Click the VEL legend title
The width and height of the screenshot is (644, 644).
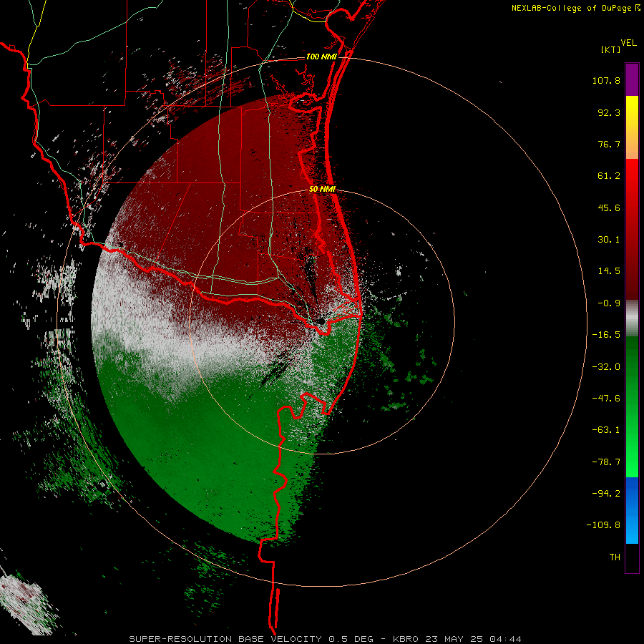628,43
